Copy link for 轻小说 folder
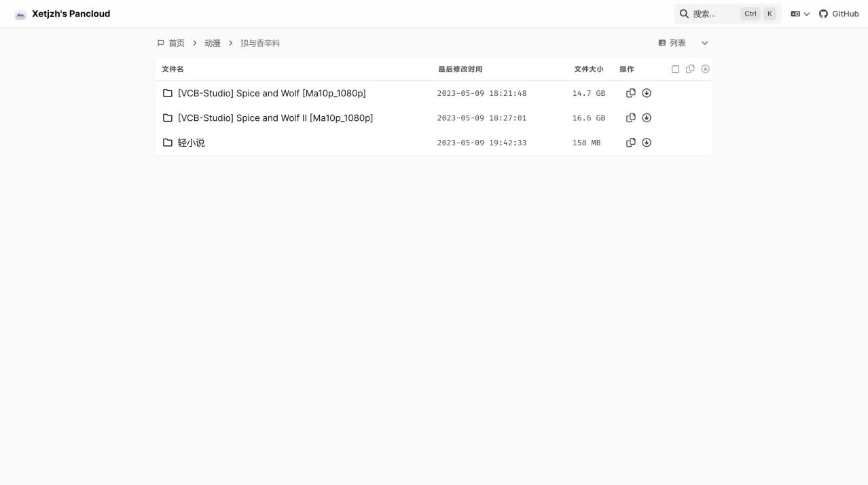 (x=630, y=143)
